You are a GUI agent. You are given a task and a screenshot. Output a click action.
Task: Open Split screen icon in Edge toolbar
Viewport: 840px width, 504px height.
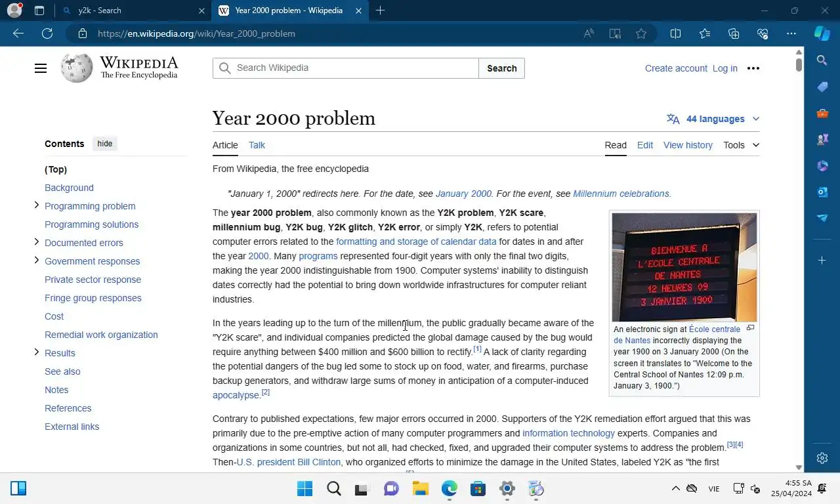point(675,33)
